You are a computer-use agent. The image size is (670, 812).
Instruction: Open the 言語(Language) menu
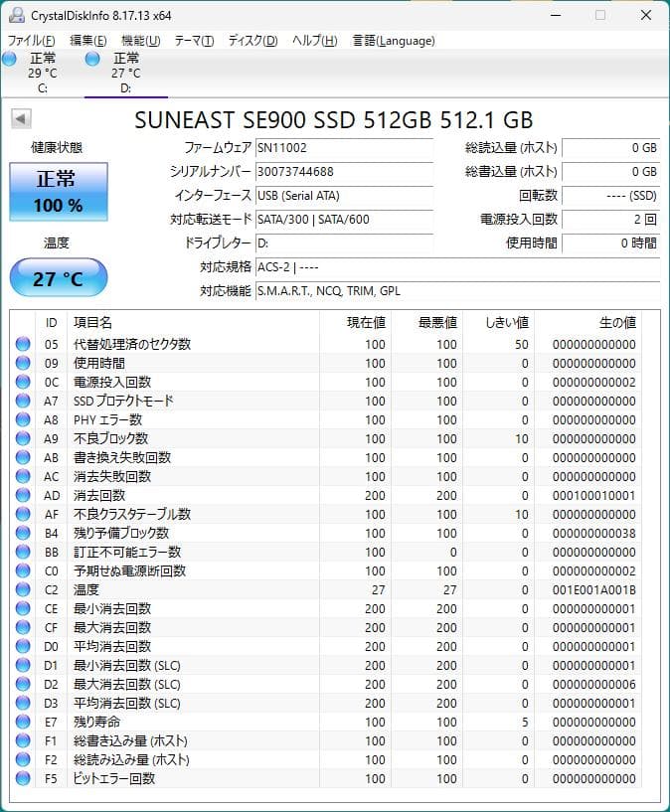point(392,41)
